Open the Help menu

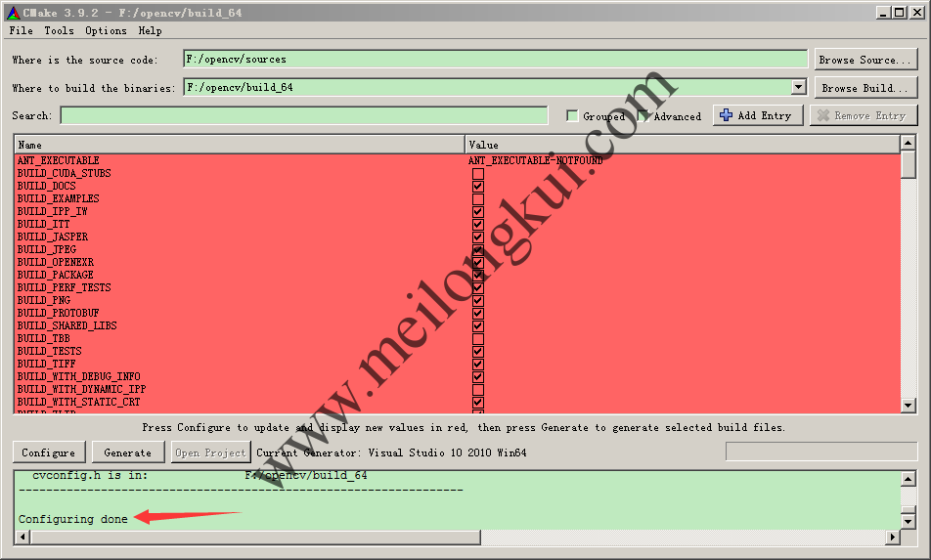150,31
